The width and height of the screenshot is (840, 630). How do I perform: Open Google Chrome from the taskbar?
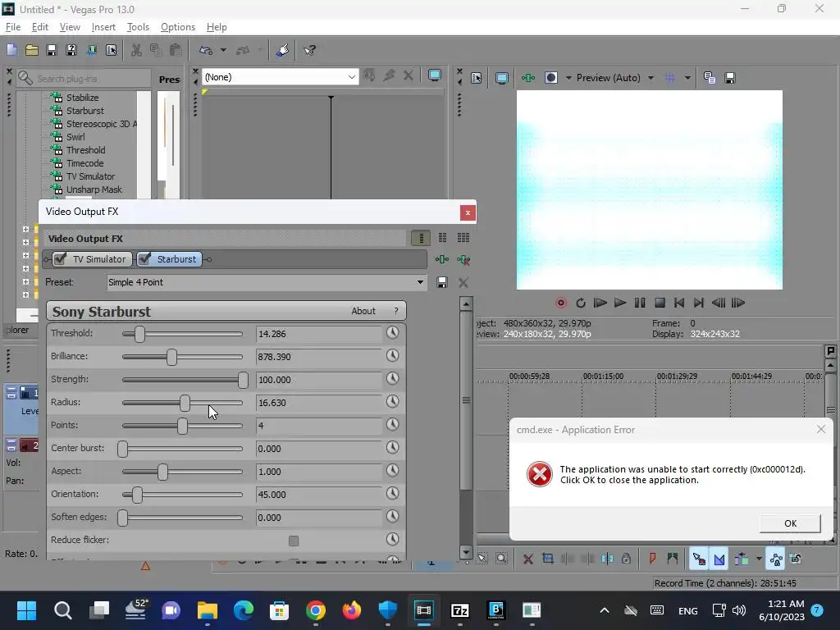(316, 610)
